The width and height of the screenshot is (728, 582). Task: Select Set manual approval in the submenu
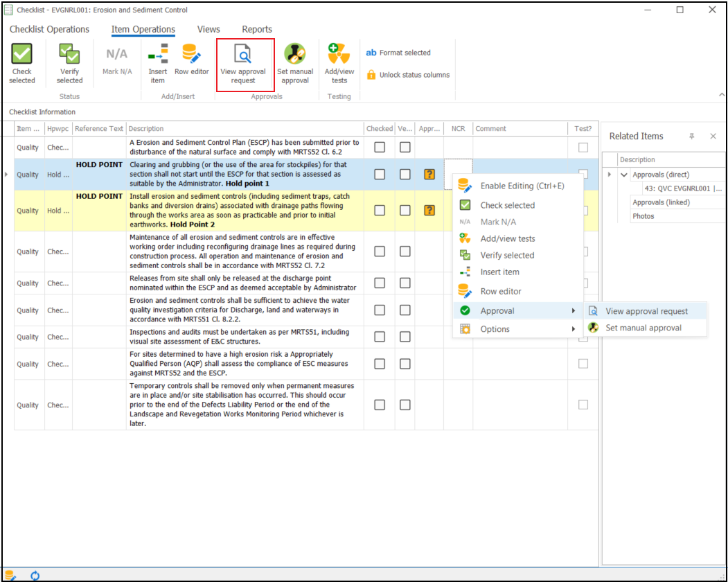646,328
